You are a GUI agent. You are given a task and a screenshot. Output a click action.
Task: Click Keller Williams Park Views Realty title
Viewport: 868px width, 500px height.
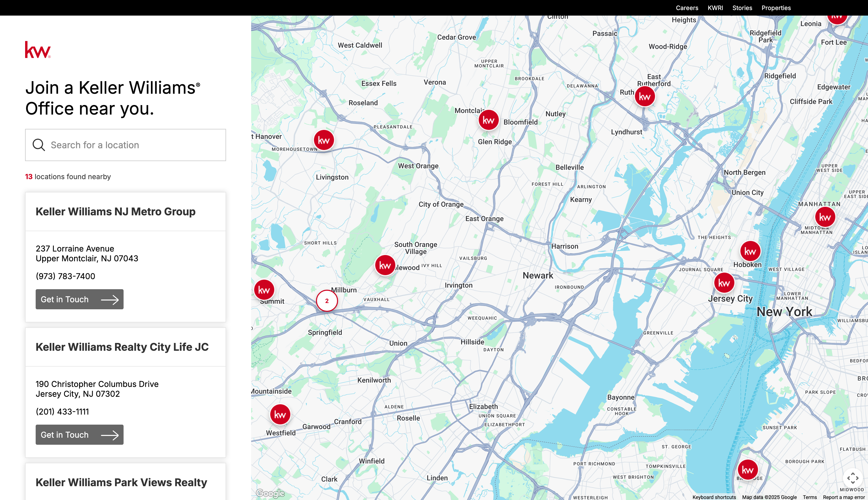click(122, 482)
